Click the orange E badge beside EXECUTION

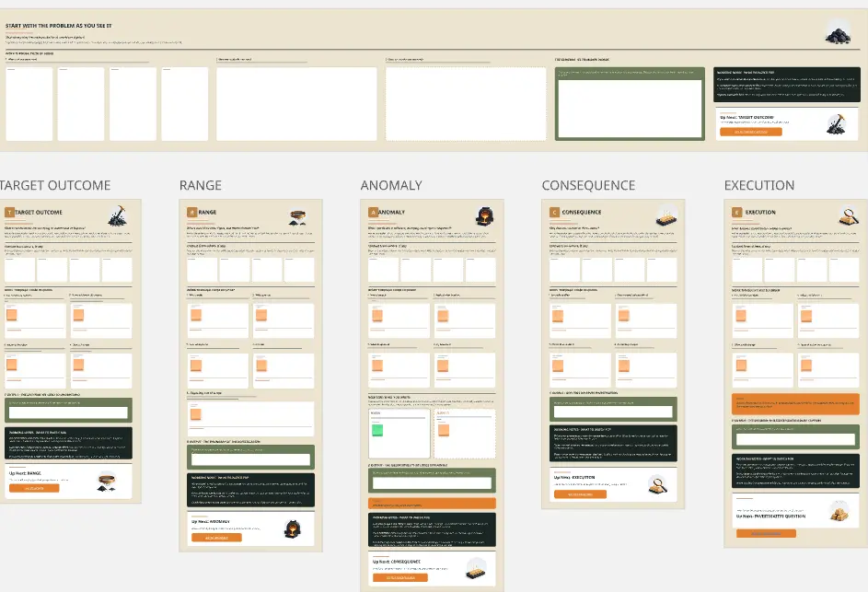pos(736,212)
